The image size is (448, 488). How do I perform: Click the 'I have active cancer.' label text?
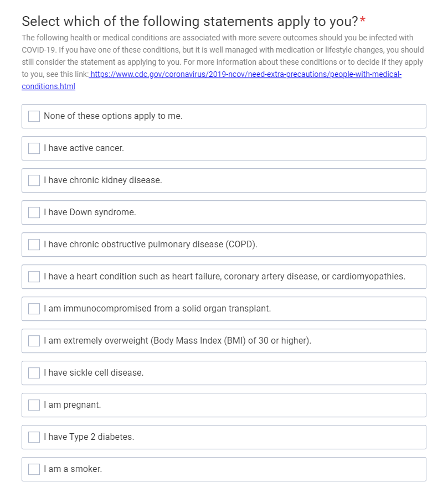(x=84, y=148)
